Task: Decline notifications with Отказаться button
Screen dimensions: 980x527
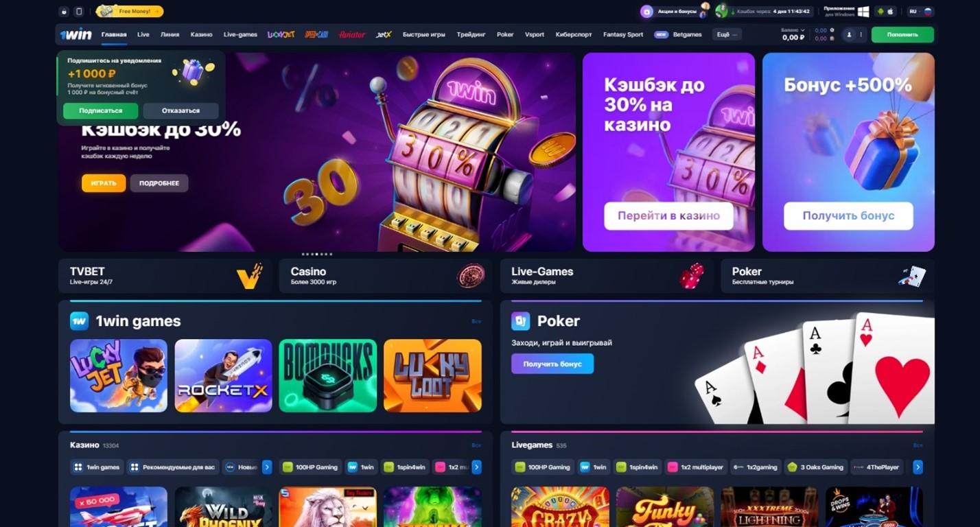Action: click(x=181, y=110)
